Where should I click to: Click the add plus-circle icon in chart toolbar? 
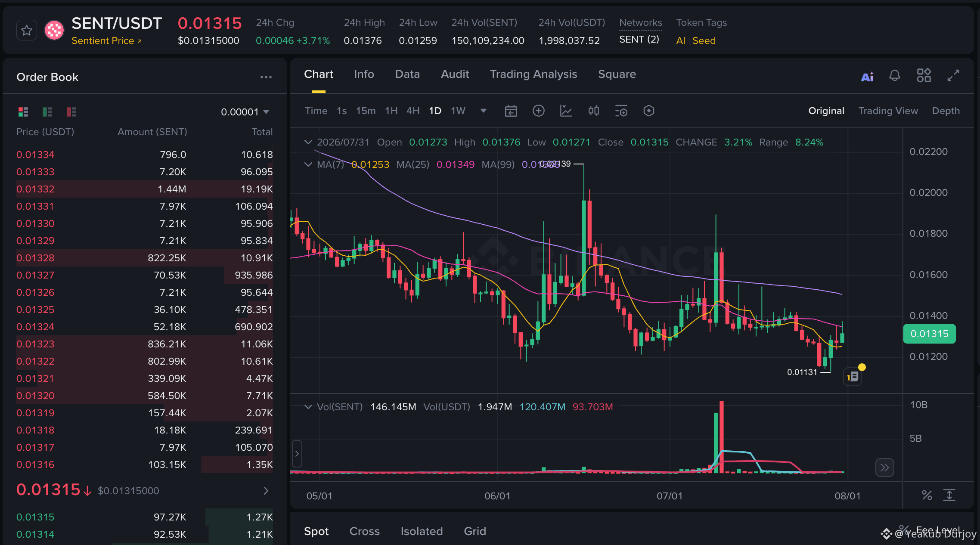[x=539, y=111]
